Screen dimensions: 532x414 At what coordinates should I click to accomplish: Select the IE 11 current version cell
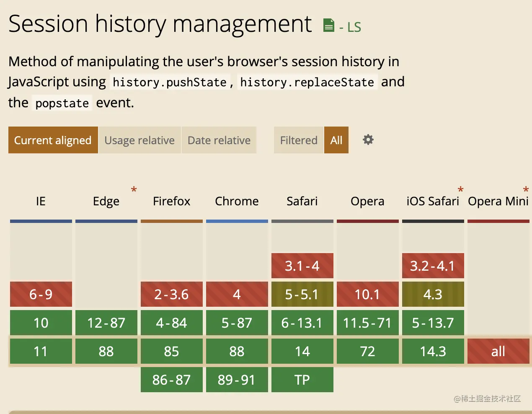pyautogui.click(x=41, y=351)
